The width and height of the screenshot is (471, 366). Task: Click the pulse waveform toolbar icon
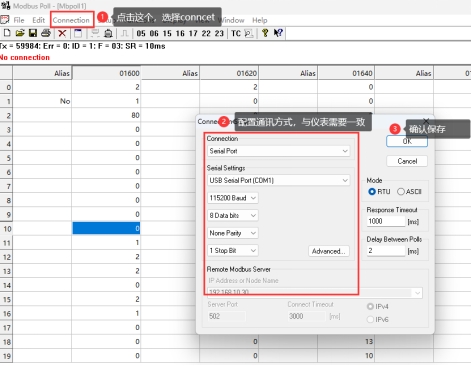tap(125, 33)
